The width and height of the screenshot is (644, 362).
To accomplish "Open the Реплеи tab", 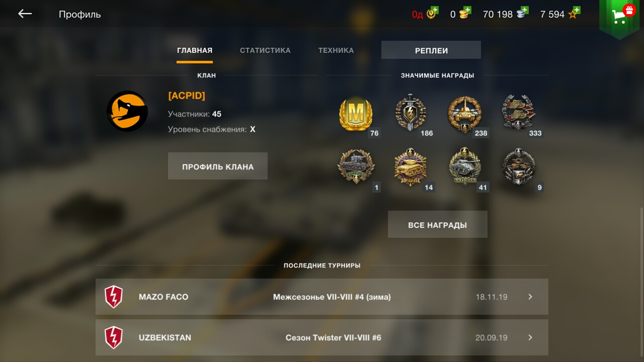I will [431, 50].
